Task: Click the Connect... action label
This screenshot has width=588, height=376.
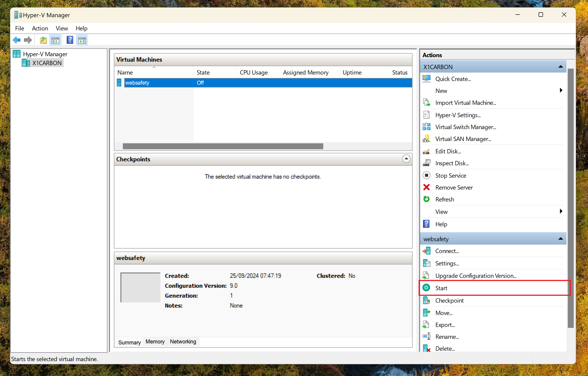Action: tap(447, 251)
